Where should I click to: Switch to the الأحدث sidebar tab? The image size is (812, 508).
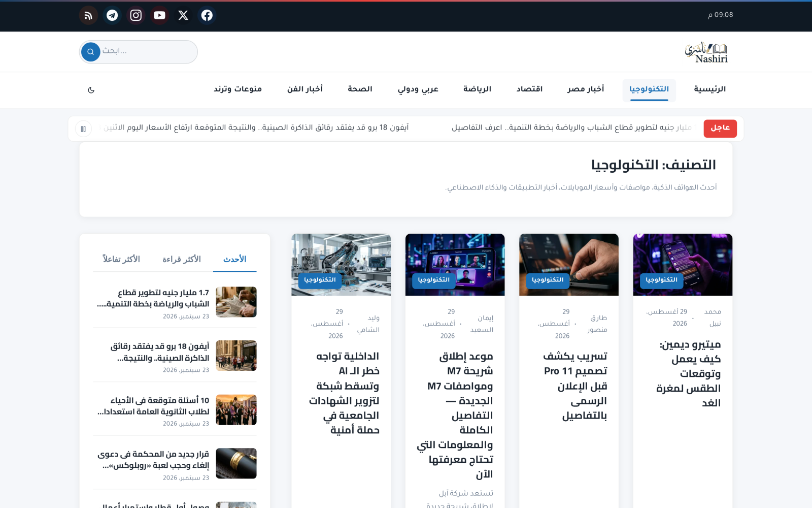point(234,260)
